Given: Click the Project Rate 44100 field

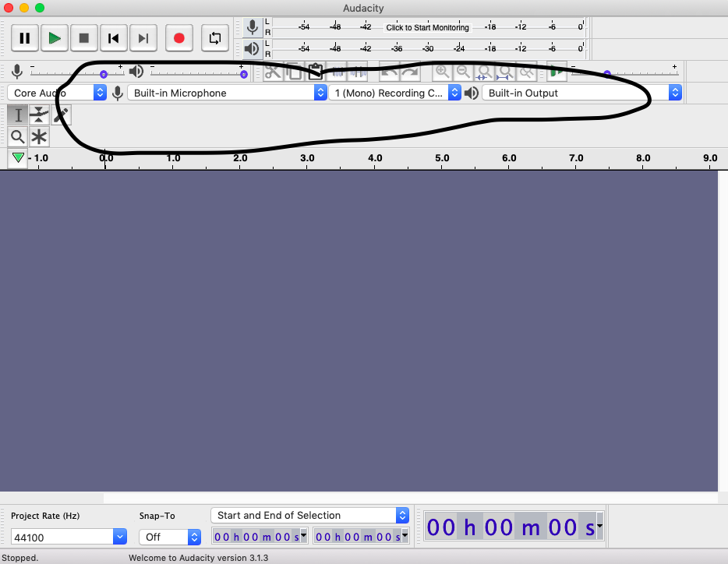Looking at the screenshot, I should (x=62, y=537).
